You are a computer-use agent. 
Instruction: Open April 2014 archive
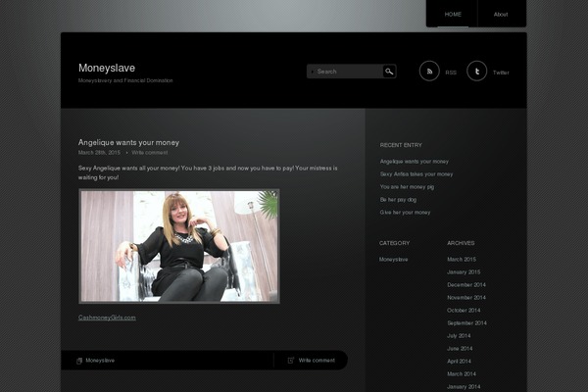click(x=459, y=362)
